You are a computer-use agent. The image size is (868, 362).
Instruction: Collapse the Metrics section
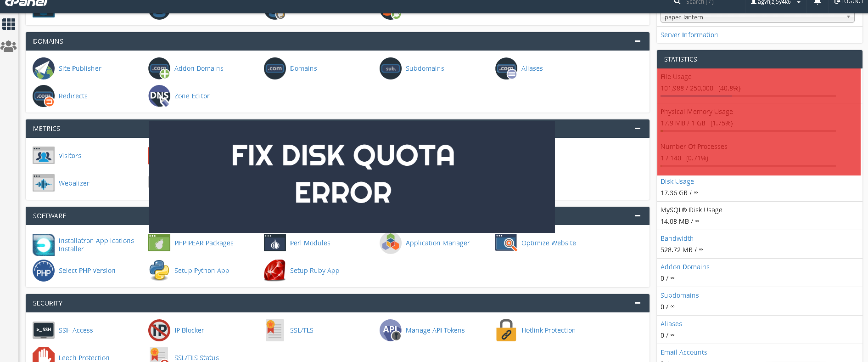(x=638, y=129)
